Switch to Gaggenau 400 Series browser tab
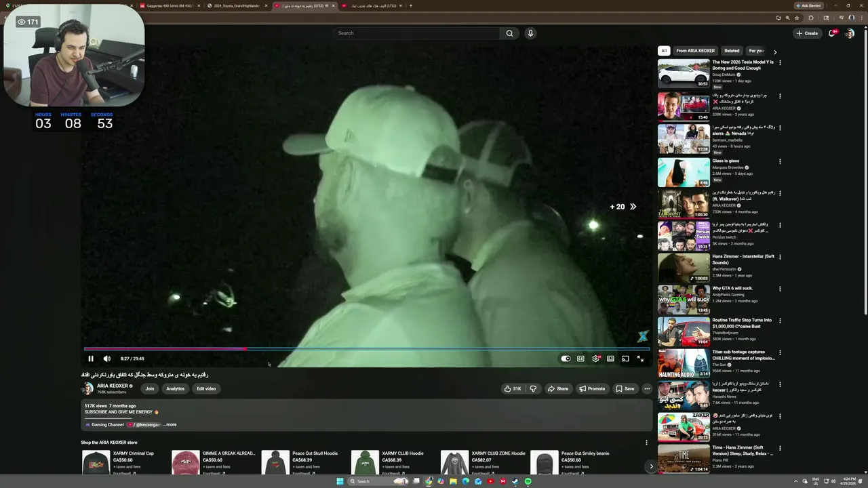Image resolution: width=868 pixels, height=488 pixels. point(170,5)
